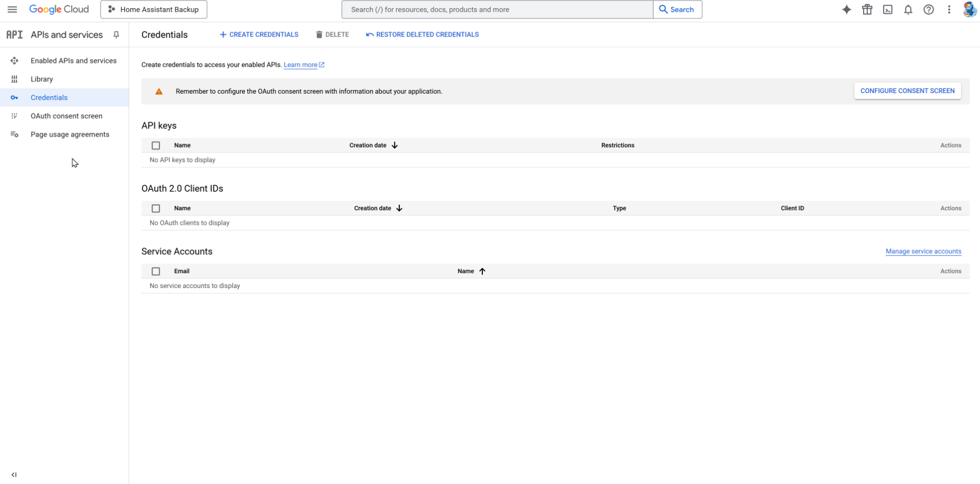980x484 pixels.
Task: Tick the API keys select-all checkbox
Action: 156,146
